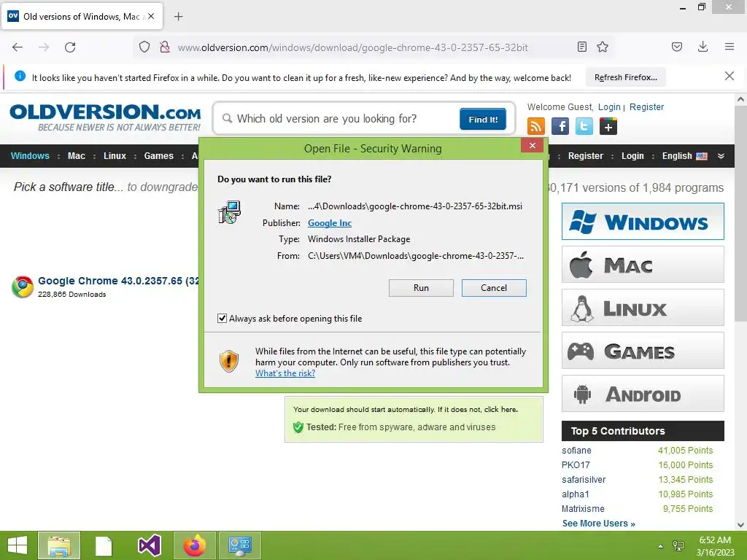
Task: Click the insecure connection lock icon
Action: [165, 47]
